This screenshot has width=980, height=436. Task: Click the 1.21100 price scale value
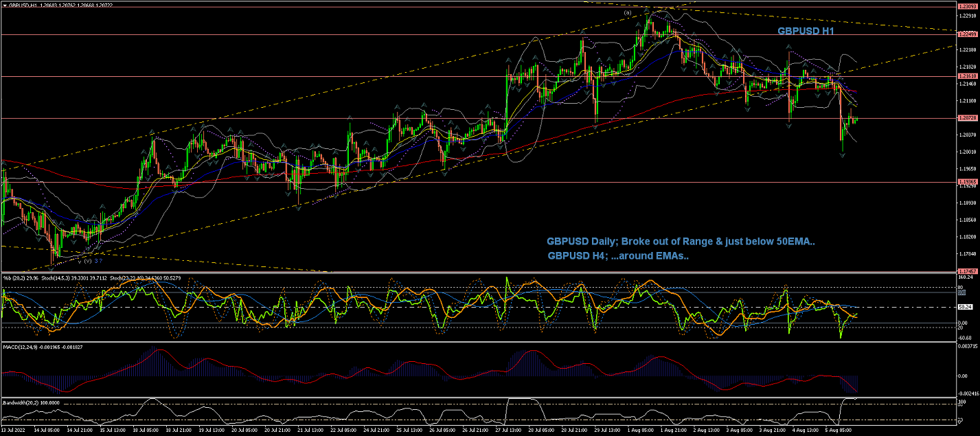pyautogui.click(x=968, y=100)
